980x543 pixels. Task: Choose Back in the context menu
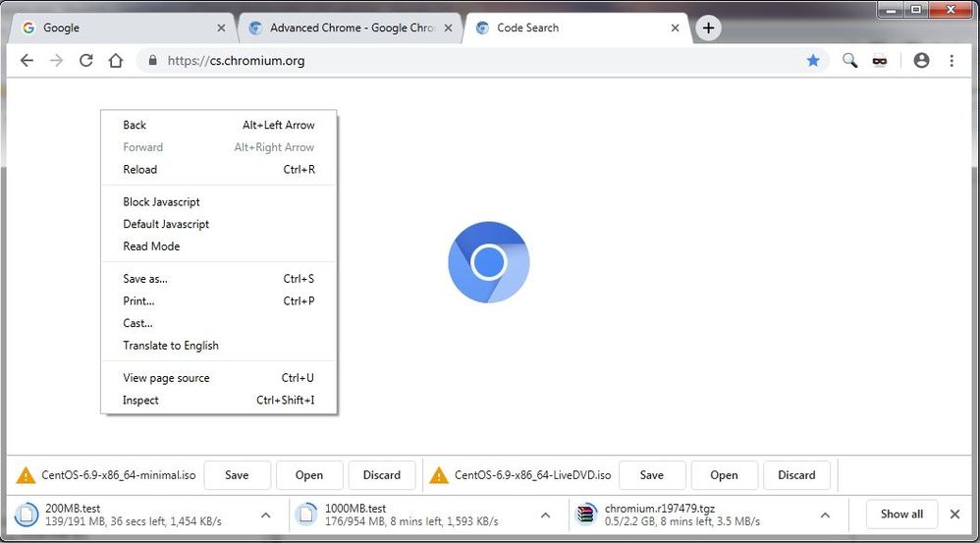coord(219,125)
